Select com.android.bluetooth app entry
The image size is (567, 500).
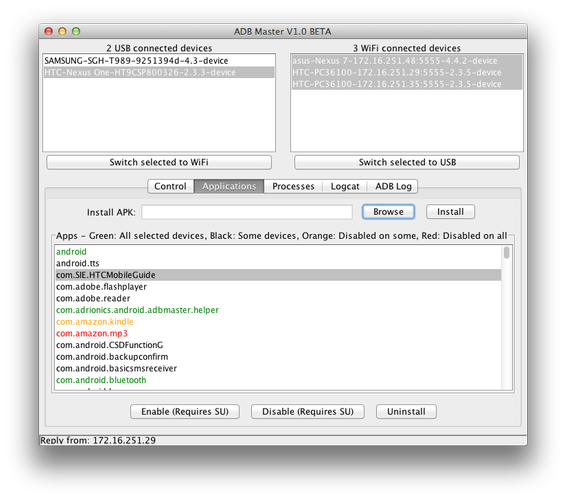[x=101, y=380]
